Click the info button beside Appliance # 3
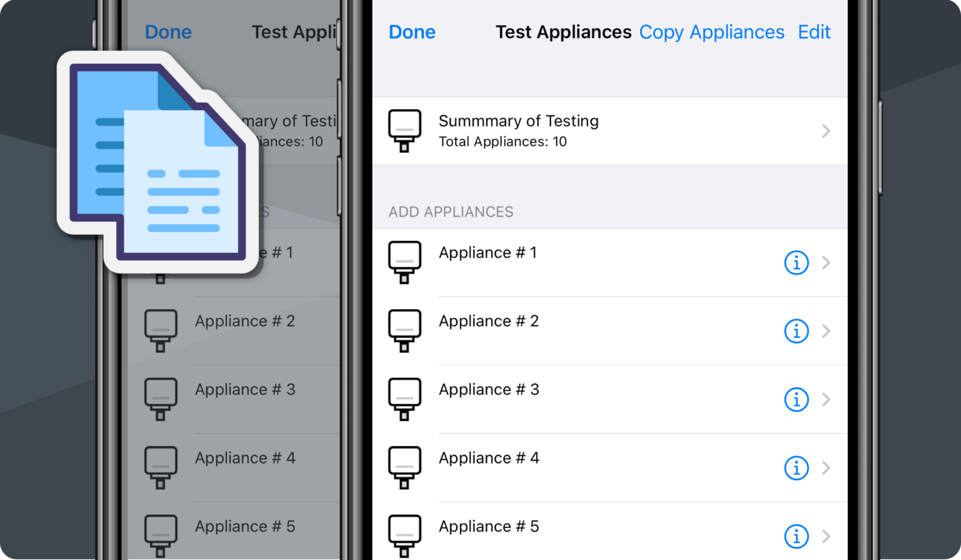This screenshot has width=961, height=560. click(x=796, y=399)
